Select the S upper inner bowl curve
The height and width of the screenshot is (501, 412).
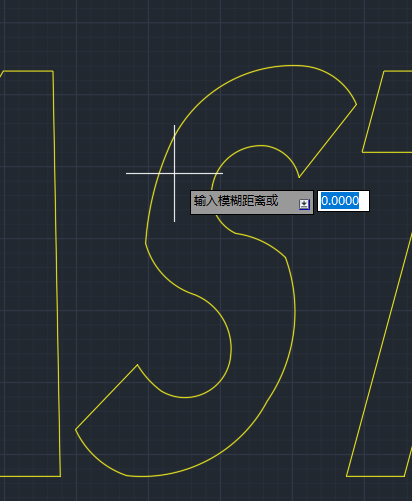click(260, 146)
